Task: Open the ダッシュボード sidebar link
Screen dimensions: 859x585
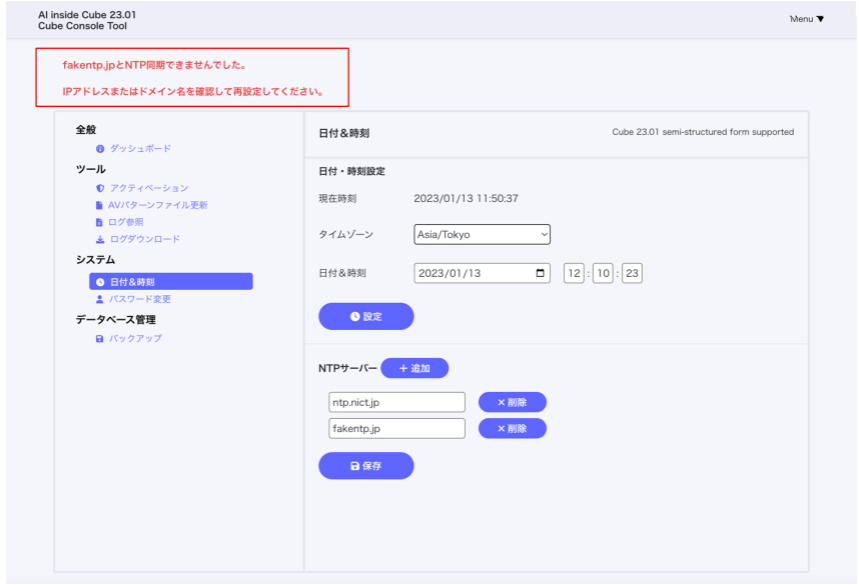Action: pyautogui.click(x=140, y=149)
